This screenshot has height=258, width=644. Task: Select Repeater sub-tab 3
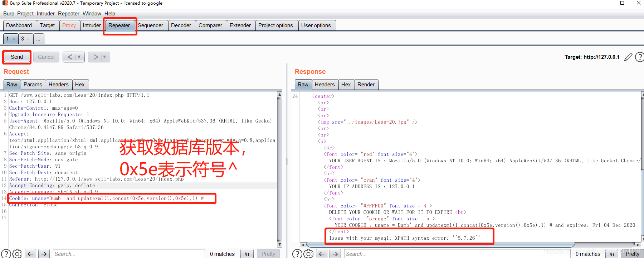[x=23, y=39]
